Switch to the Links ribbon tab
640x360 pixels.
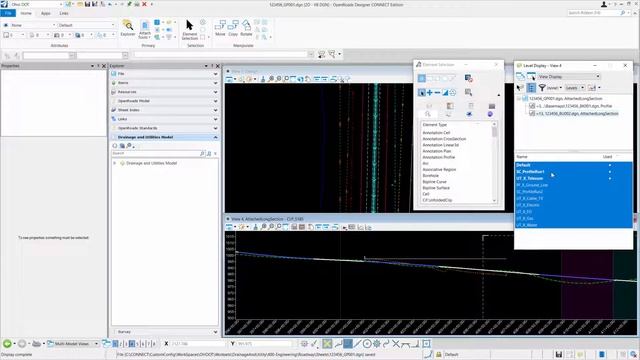coord(64,13)
